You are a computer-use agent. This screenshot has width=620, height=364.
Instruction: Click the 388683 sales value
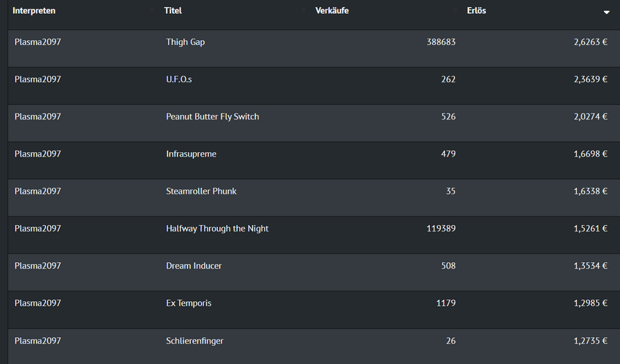coord(441,42)
